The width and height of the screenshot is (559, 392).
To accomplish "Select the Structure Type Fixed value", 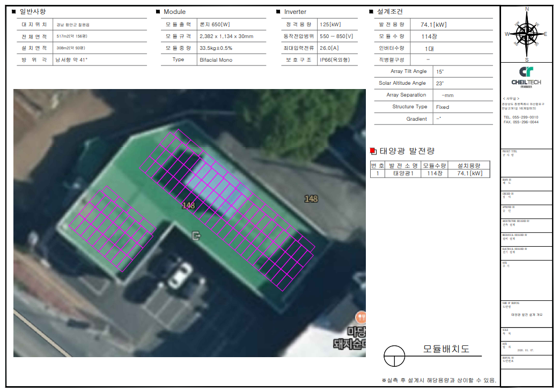I will click(x=443, y=107).
